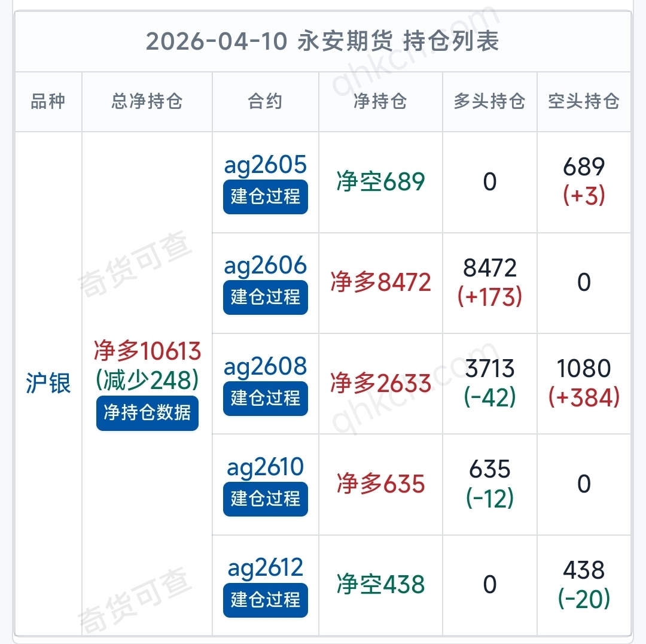The image size is (646, 644).
Task: Open the ag2606 contract link
Action: pos(266,265)
